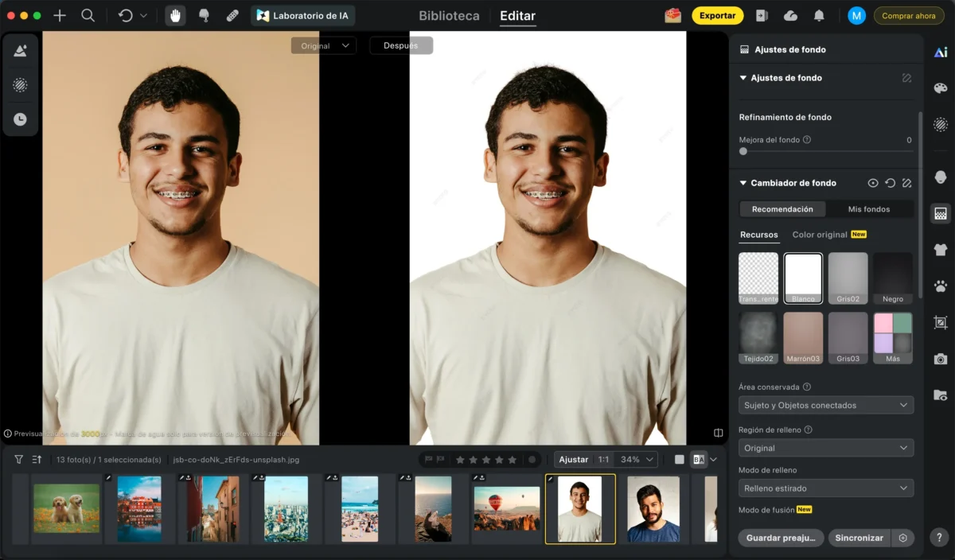Select the hot air balloons thumbnail

point(506,509)
